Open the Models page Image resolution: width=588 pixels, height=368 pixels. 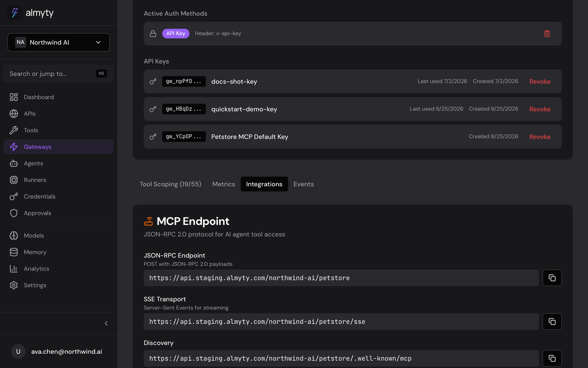pos(59,236)
